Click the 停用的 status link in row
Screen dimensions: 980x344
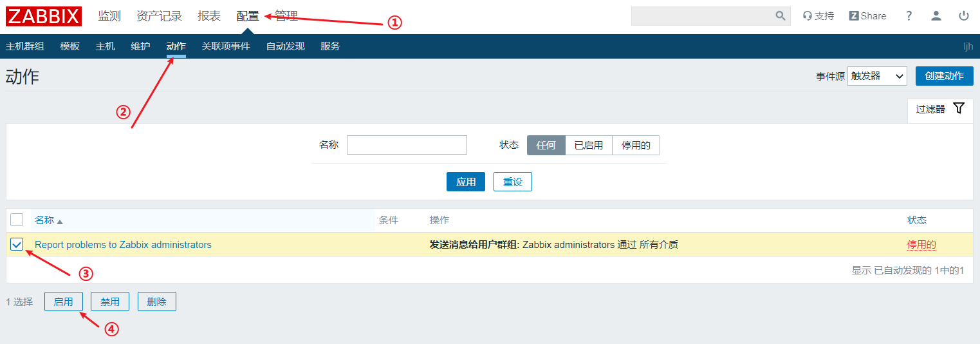pyautogui.click(x=921, y=245)
